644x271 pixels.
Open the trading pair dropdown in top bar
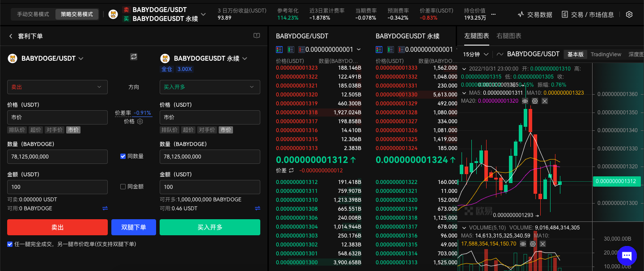point(203,14)
